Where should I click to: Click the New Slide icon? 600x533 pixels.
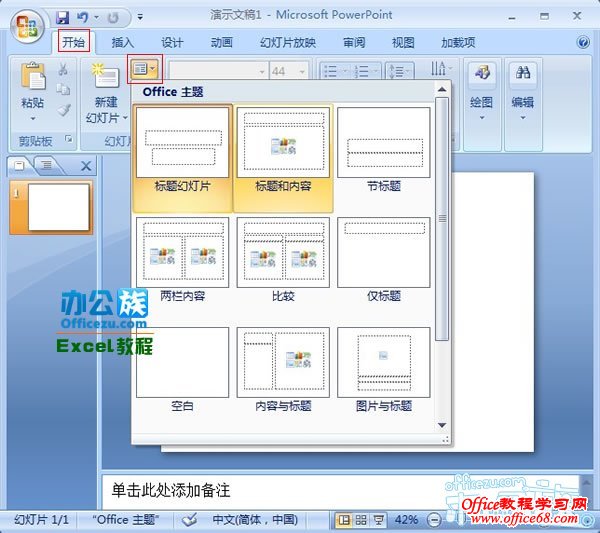click(x=106, y=77)
